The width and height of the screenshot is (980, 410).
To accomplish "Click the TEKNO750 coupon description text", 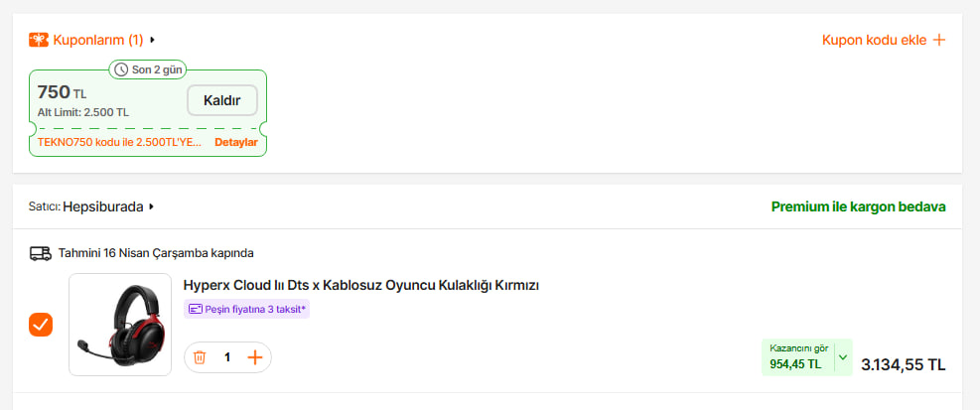I will coord(119,143).
